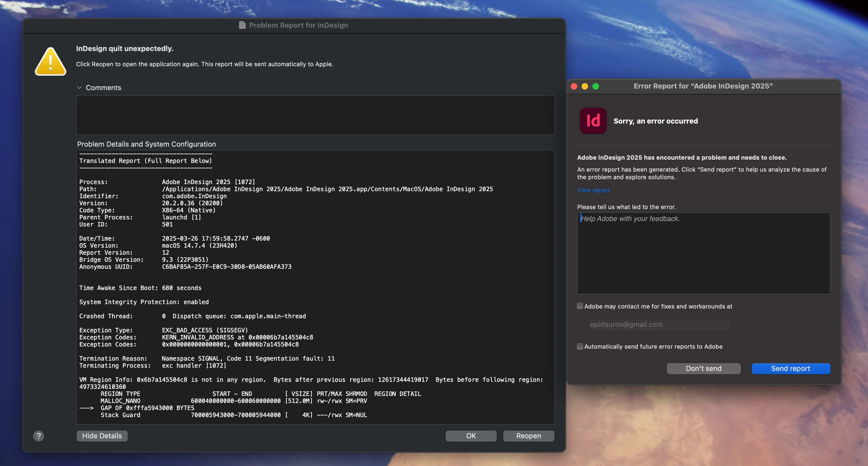The height and width of the screenshot is (466, 868).
Task: Click Hide Details button
Action: 102,436
